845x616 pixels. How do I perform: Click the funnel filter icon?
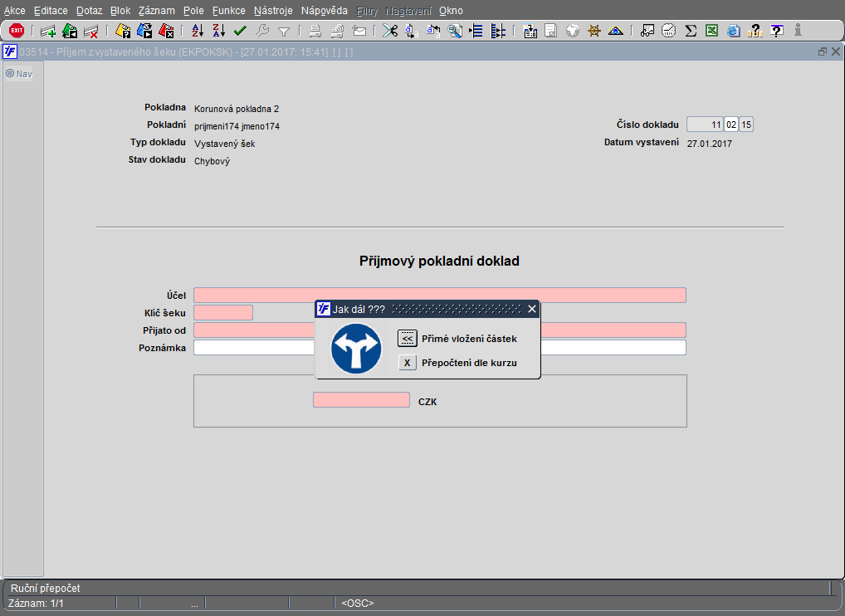(283, 32)
